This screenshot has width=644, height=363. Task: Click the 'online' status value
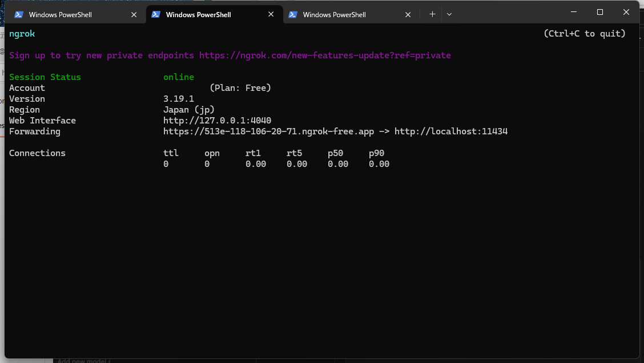point(179,77)
